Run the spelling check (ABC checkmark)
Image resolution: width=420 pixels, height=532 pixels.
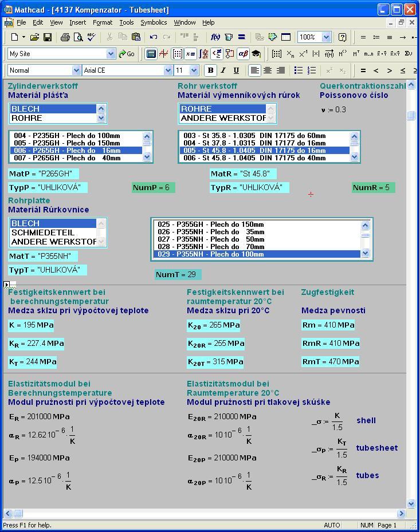pos(91,37)
